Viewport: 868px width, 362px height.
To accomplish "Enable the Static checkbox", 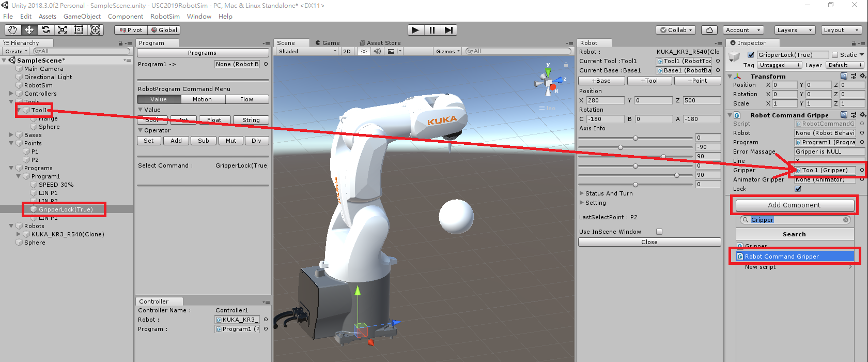I will pos(835,55).
